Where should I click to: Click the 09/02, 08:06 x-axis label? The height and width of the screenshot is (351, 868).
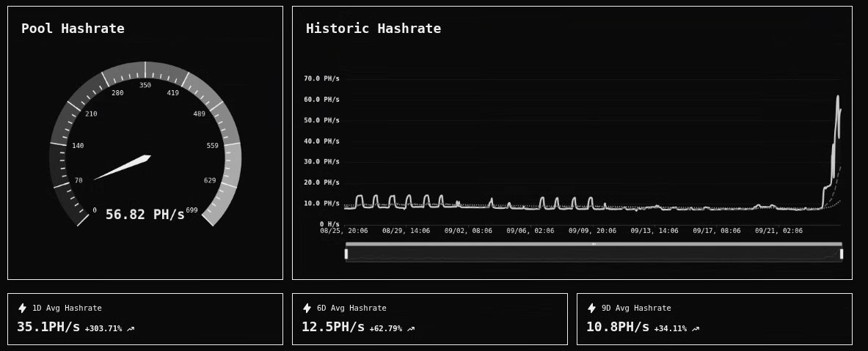[x=468, y=231]
